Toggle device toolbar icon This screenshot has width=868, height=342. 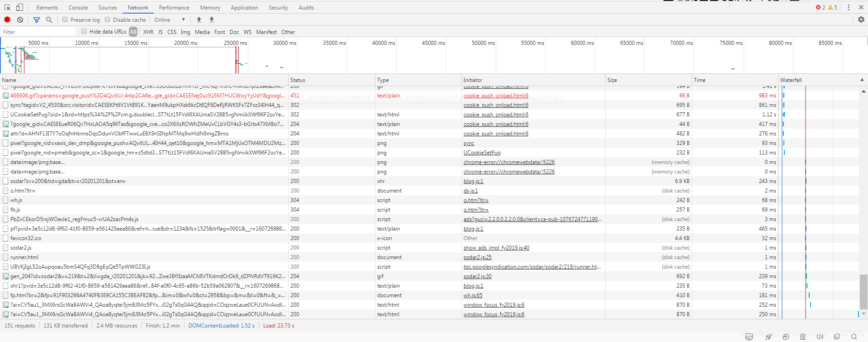click(19, 7)
